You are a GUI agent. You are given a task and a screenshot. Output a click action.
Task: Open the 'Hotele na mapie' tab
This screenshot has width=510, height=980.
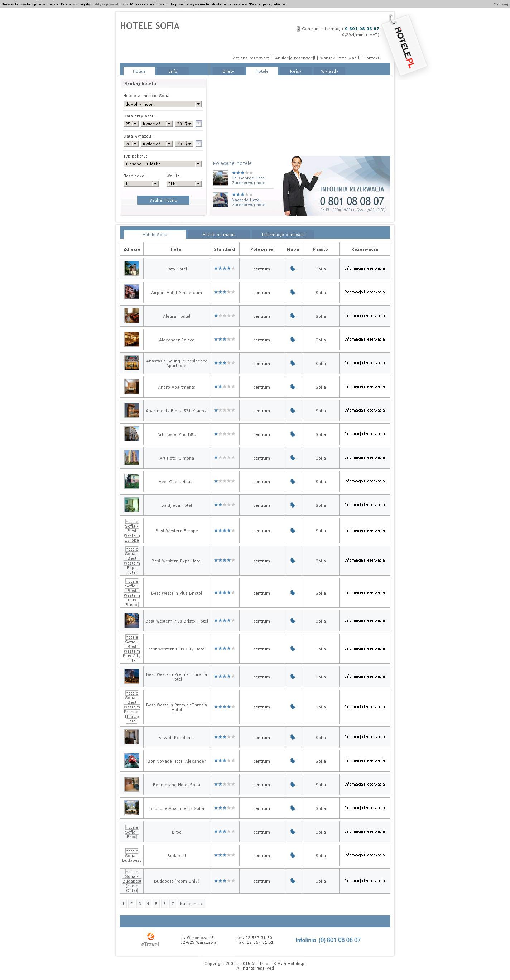[219, 235]
